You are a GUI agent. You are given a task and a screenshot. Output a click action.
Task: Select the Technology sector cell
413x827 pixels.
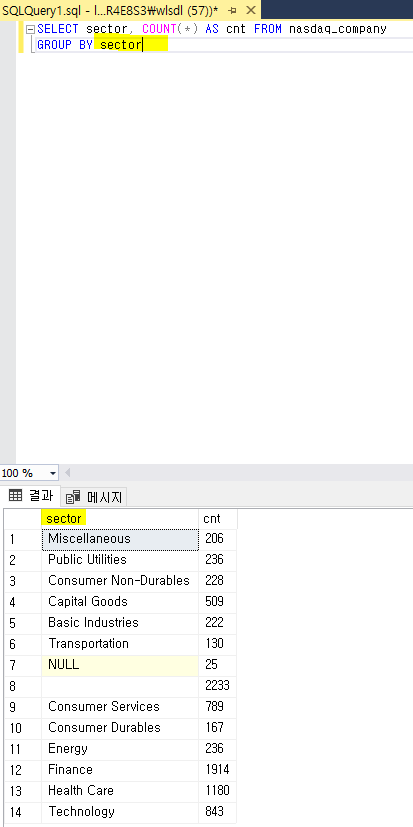coord(120,812)
